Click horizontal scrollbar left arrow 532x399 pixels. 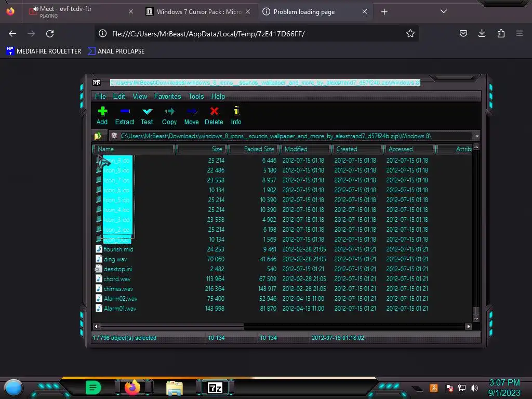(x=96, y=326)
